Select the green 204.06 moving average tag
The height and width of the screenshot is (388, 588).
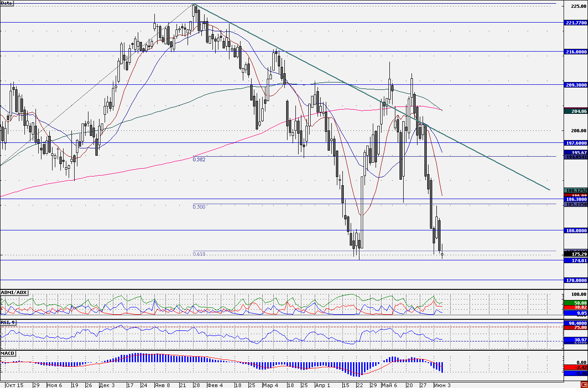(576, 111)
